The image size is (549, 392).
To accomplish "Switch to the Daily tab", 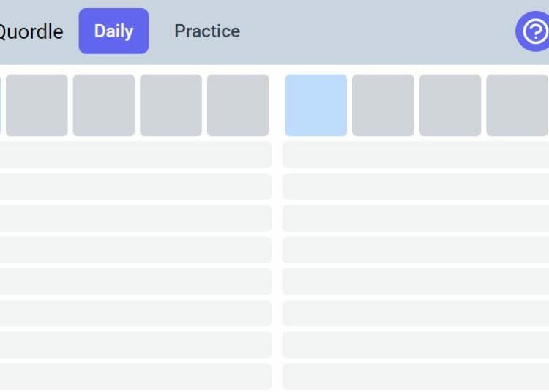I will click(x=113, y=31).
